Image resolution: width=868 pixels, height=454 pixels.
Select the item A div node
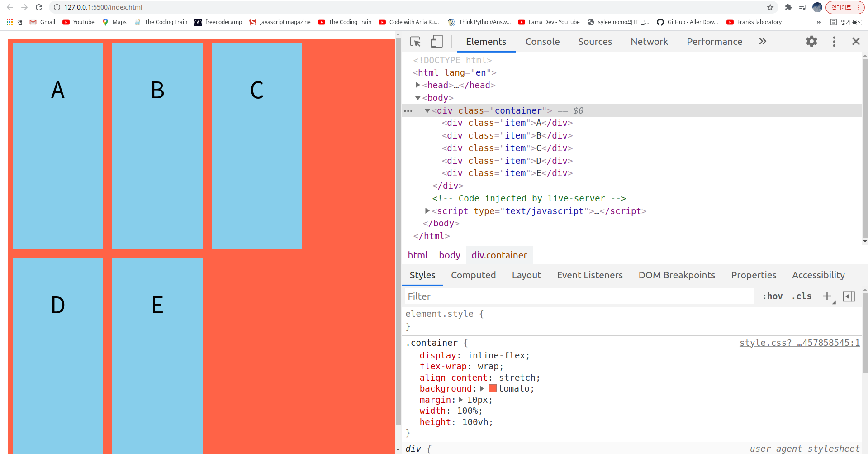tap(507, 123)
